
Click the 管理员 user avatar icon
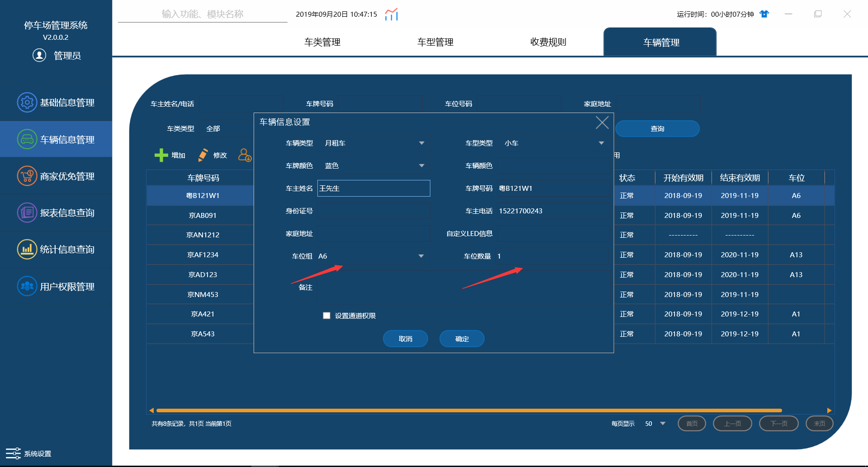pyautogui.click(x=39, y=55)
